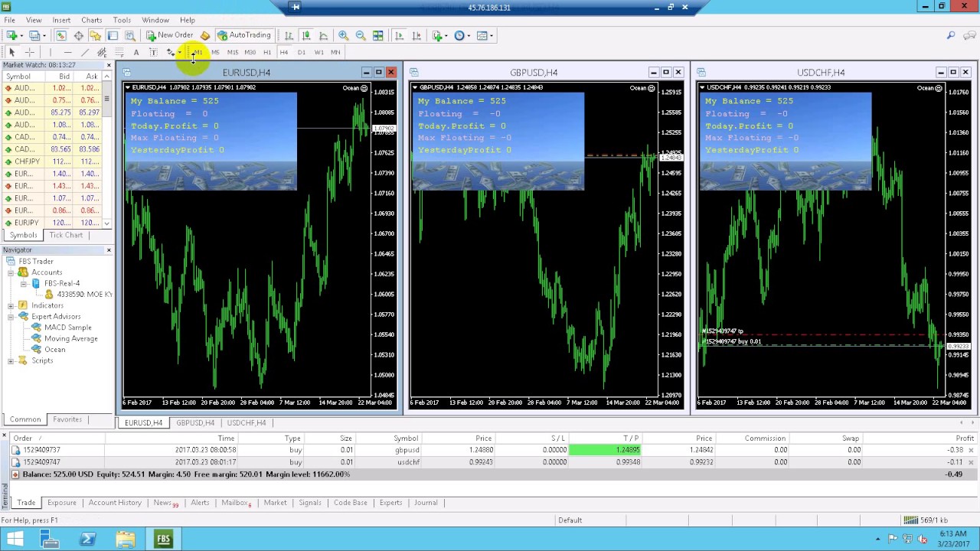
Task: Select the Cursor arrow tool
Action: (x=11, y=52)
